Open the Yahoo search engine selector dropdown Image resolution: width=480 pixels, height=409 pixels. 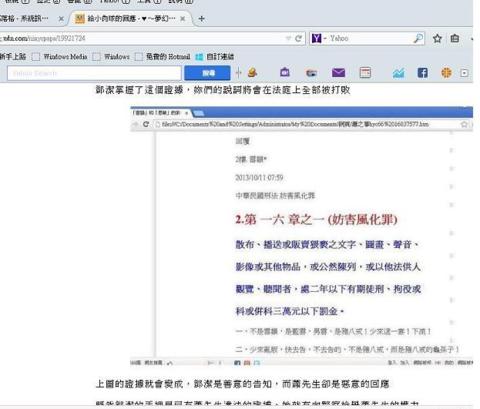[319, 38]
